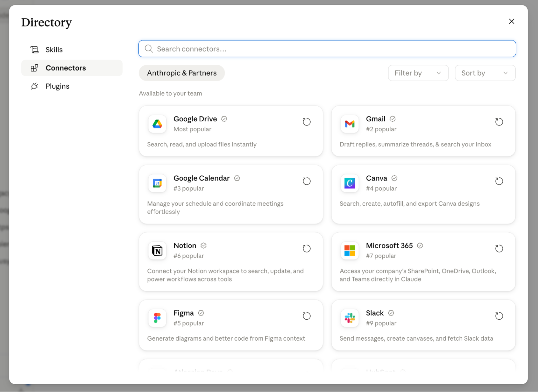Click the Gmail logo
The image size is (538, 392).
click(x=350, y=124)
